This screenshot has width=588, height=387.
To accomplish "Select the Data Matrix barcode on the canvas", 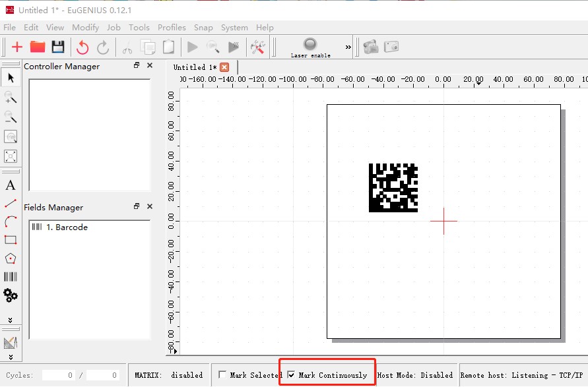I will point(393,188).
